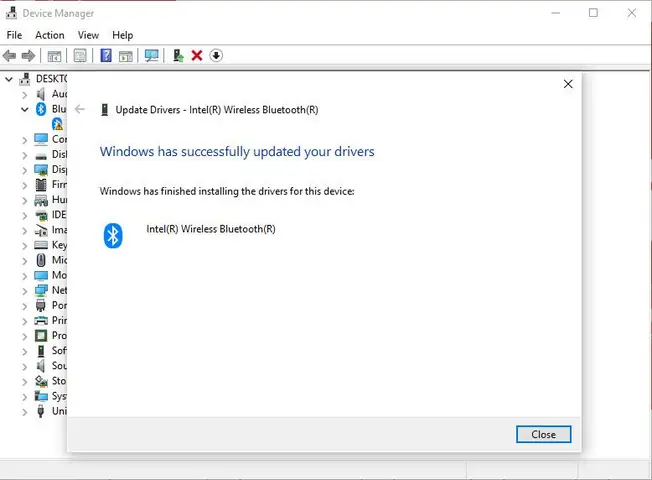
Task: Expand the Monitors category
Action: point(25,276)
